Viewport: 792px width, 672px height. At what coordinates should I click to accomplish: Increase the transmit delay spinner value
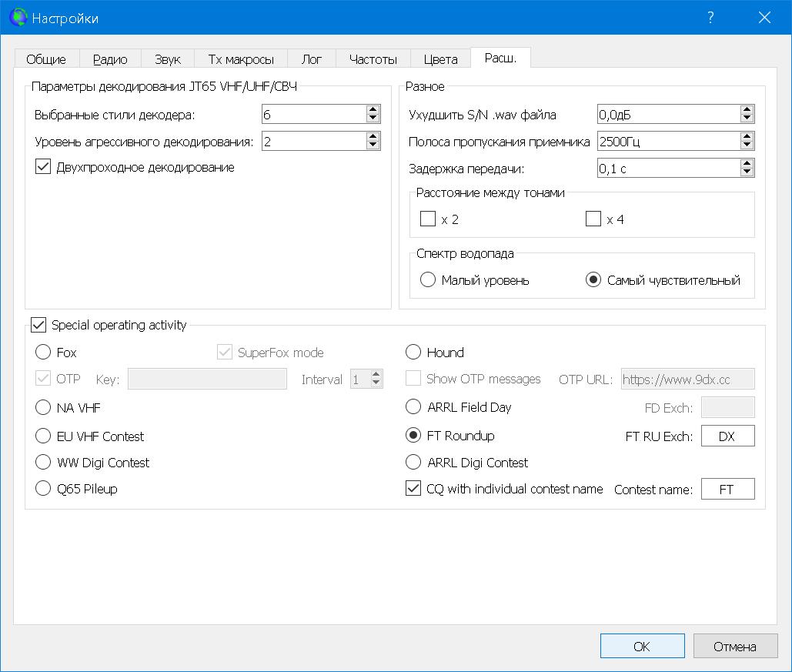tap(747, 163)
